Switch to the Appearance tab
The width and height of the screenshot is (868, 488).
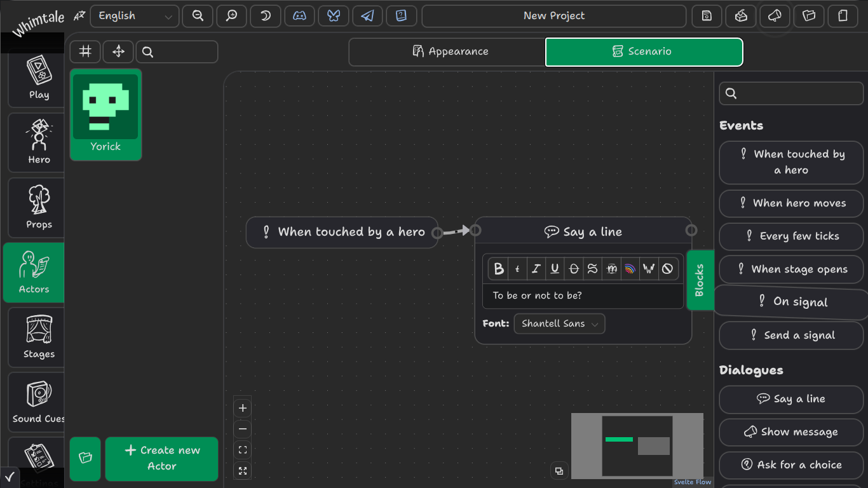[x=447, y=51]
